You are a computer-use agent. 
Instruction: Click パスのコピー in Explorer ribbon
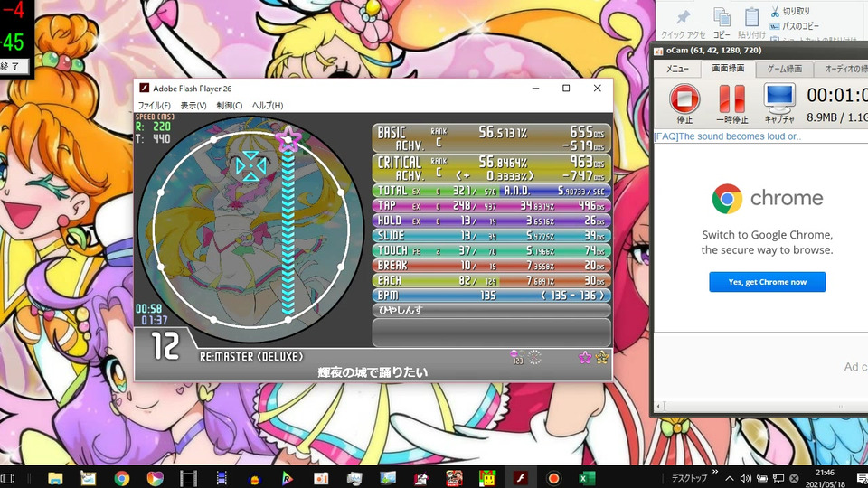coord(795,26)
